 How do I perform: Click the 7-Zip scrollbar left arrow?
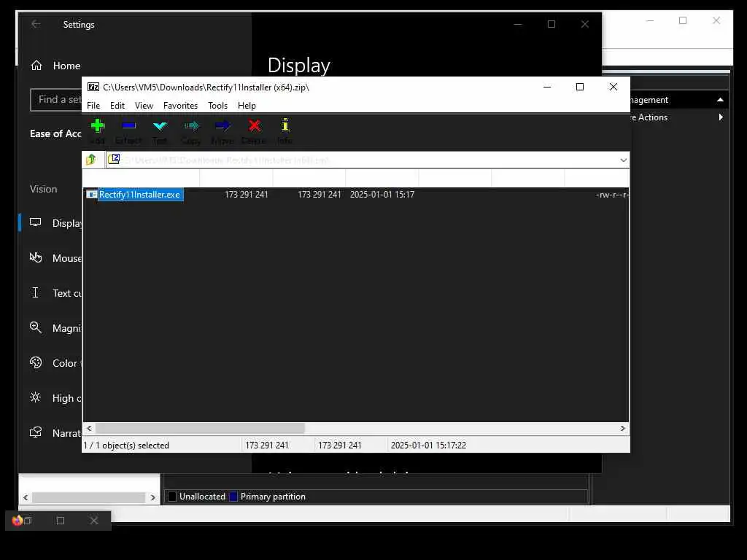tap(89, 428)
